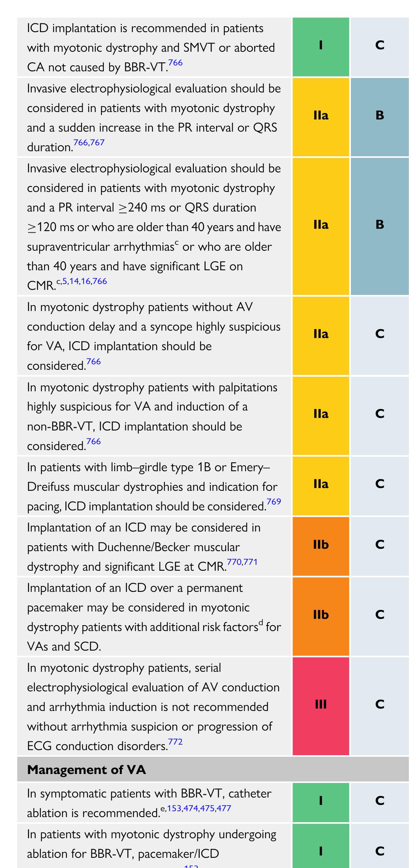Open citation 772 after ECG conduction disorders
This screenshot has width=412, height=868.
pyautogui.click(x=175, y=741)
